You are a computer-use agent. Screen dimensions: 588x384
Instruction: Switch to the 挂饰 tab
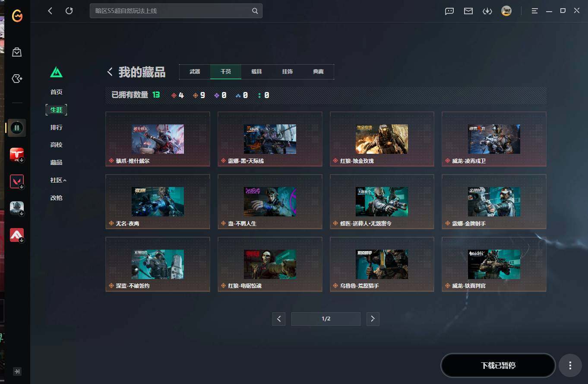click(288, 72)
